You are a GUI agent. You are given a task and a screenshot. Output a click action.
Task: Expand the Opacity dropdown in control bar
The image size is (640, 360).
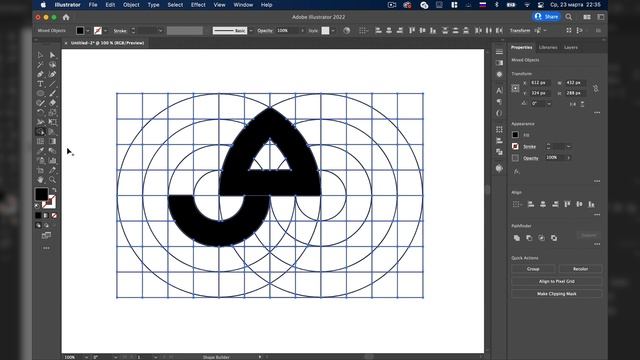[302, 31]
